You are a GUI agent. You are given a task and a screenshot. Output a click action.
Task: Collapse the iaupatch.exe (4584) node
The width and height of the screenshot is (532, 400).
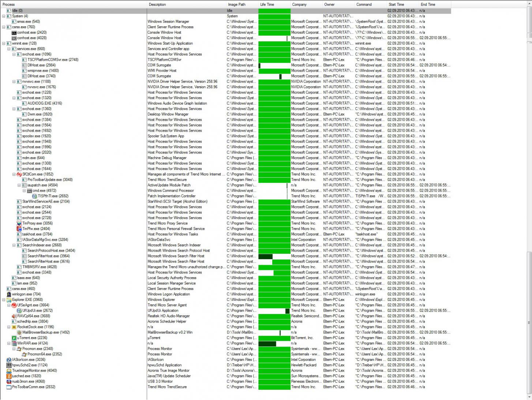[19, 185]
